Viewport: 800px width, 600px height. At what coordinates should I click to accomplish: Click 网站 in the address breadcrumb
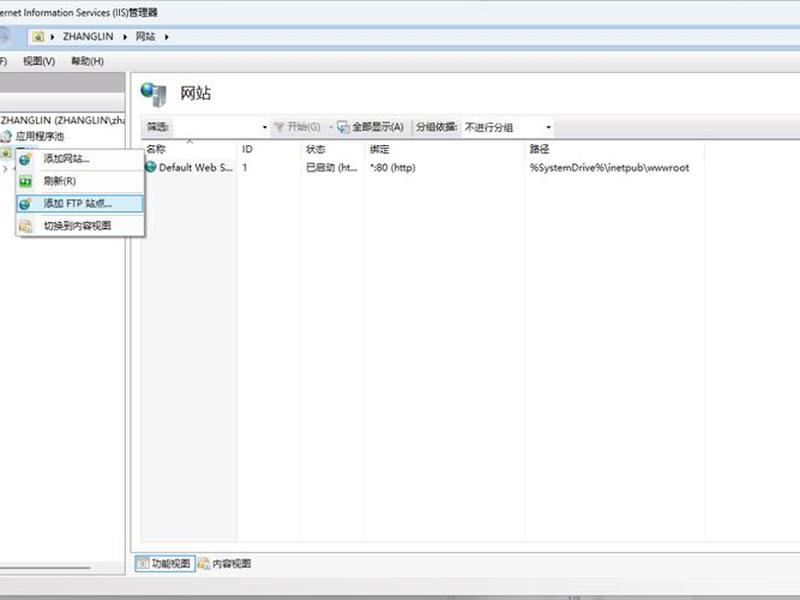(x=145, y=37)
